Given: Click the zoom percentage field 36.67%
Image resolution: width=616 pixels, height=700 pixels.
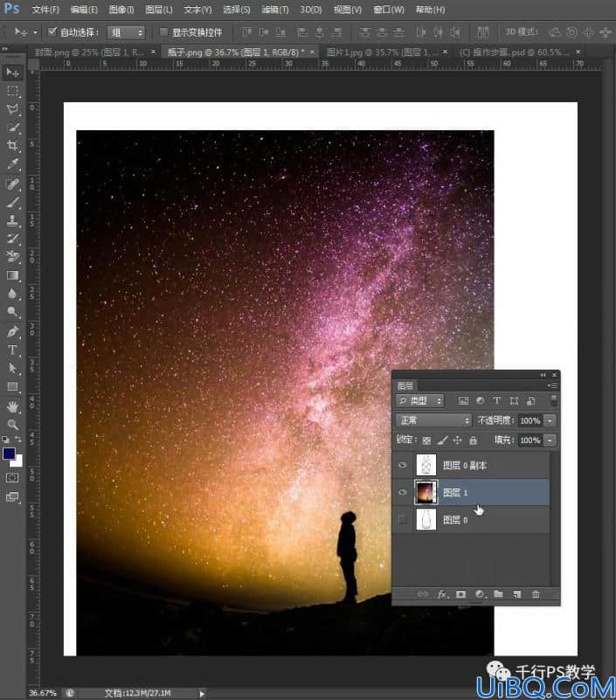Looking at the screenshot, I should click(43, 693).
